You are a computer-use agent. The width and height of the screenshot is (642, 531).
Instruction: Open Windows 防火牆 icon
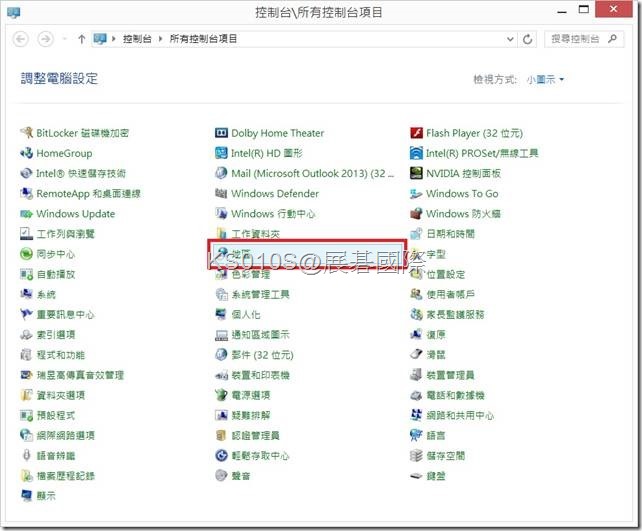tap(416, 213)
